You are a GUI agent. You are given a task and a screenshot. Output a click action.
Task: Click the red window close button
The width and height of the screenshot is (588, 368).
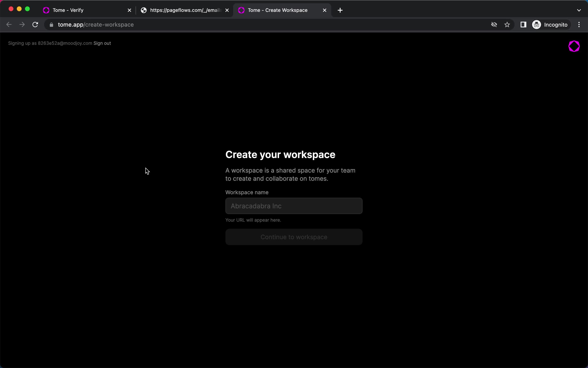pos(11,9)
